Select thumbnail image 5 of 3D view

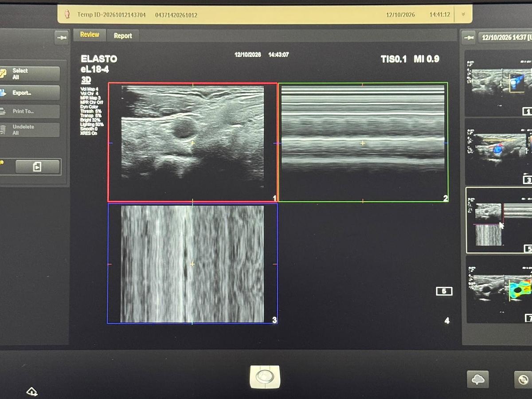pyautogui.click(x=499, y=220)
